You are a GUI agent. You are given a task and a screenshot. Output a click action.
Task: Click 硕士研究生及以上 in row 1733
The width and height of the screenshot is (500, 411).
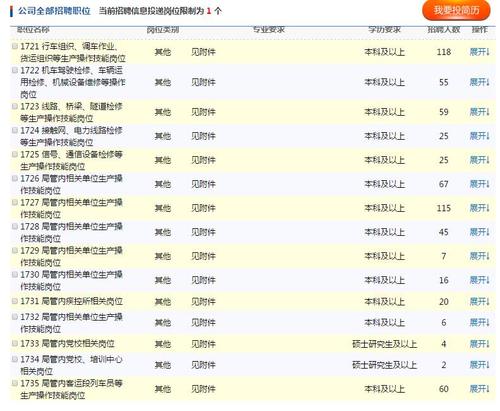(x=384, y=344)
